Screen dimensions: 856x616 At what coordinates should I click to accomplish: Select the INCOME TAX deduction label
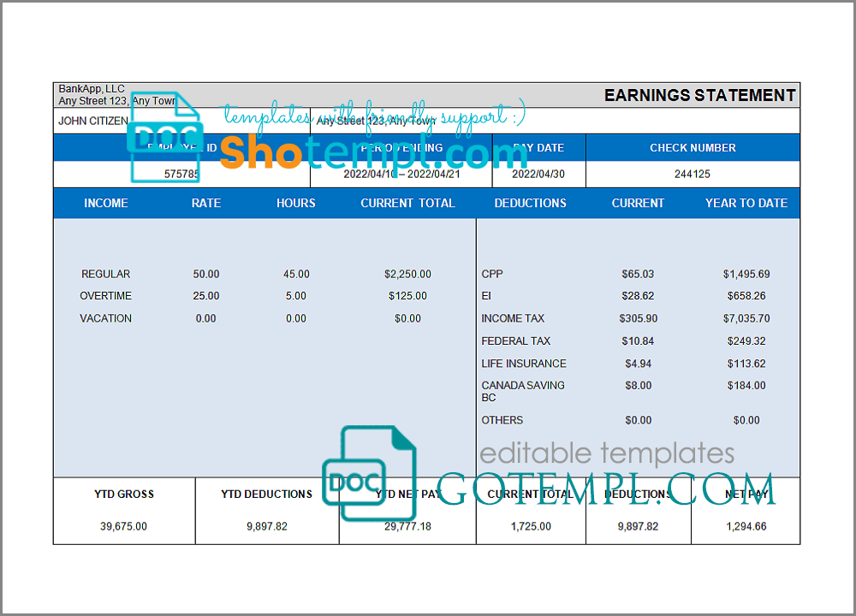pyautogui.click(x=513, y=318)
